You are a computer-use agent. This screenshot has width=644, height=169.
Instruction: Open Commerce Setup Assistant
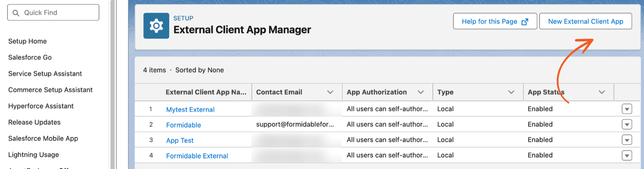pos(51,90)
